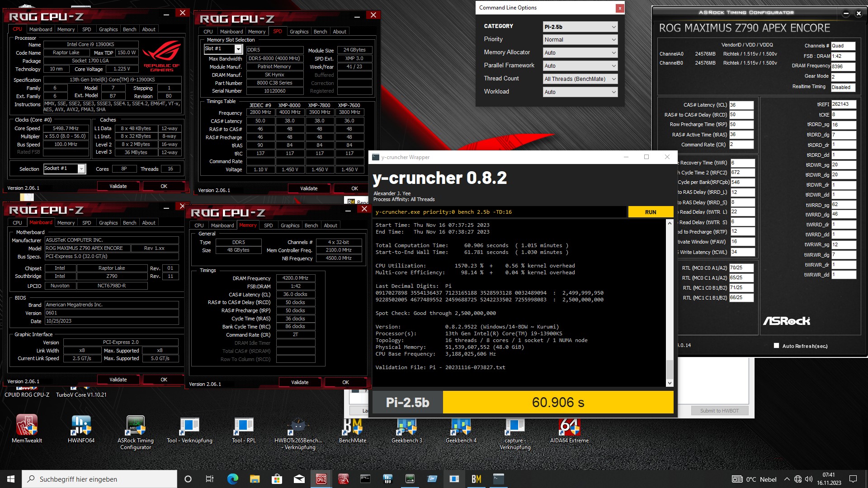Screen dimensions: 868x488
Task: Expand Parallel Framework dropdown
Action: click(x=580, y=66)
